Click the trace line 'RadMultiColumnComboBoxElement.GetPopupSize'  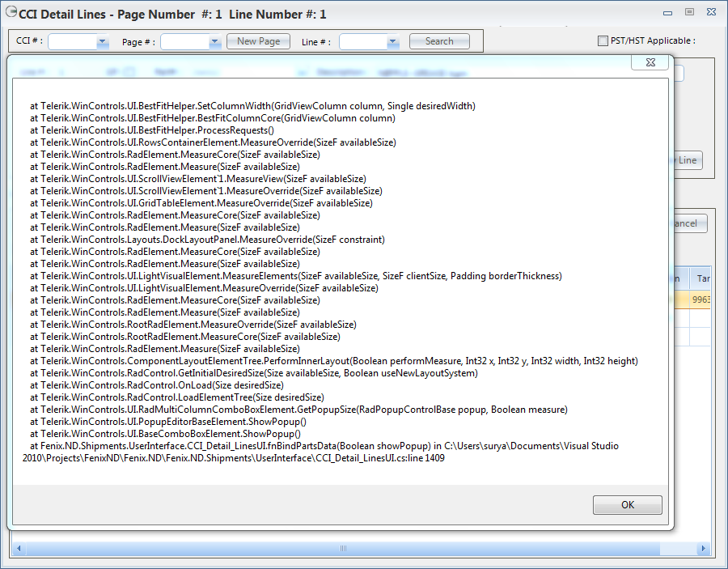[298, 410]
